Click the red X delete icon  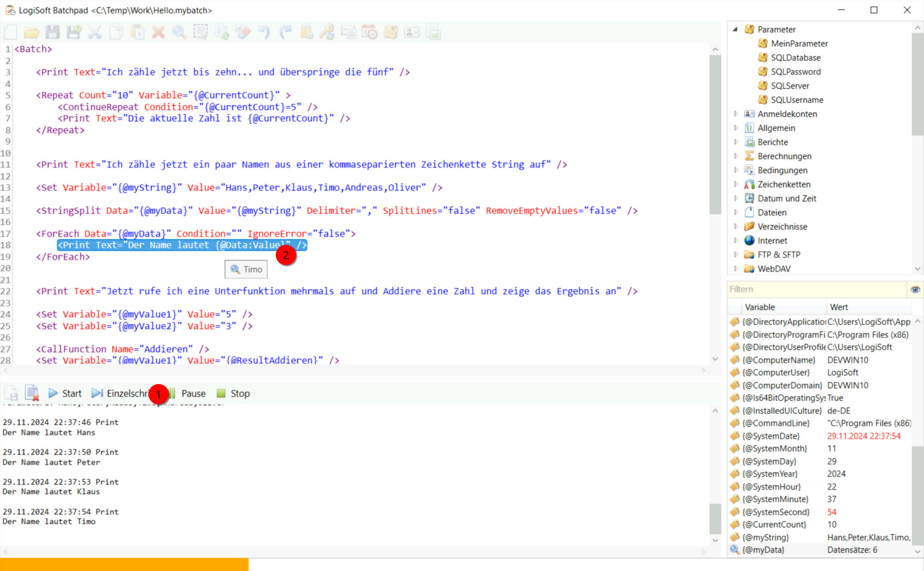pyautogui.click(x=158, y=32)
